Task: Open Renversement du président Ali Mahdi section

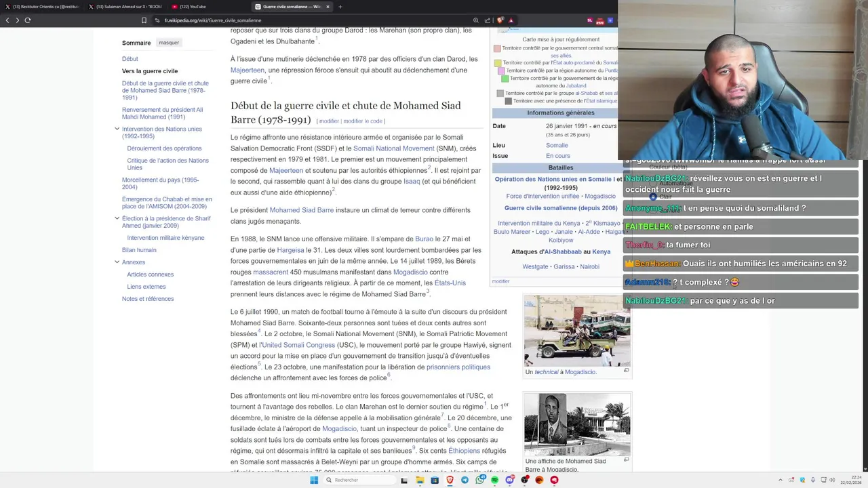Action: click(x=162, y=113)
